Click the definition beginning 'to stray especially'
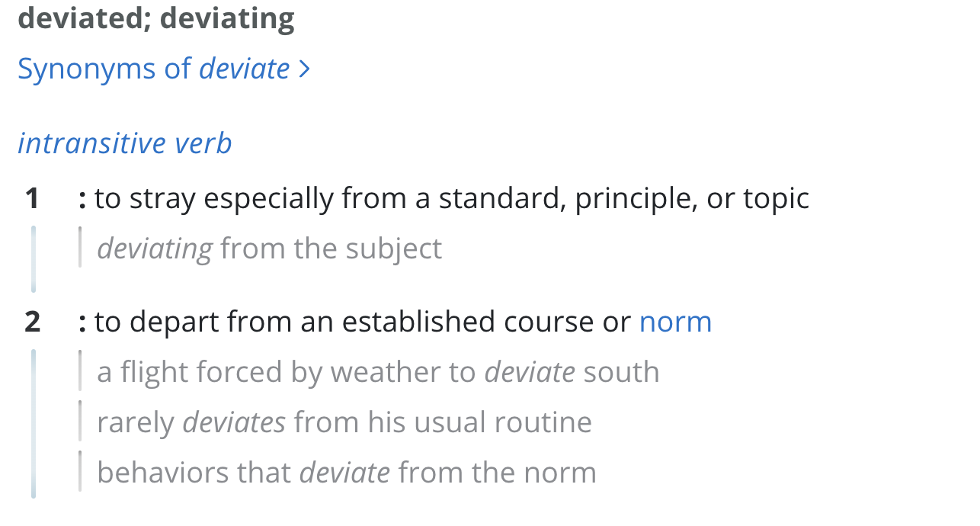 click(x=452, y=198)
